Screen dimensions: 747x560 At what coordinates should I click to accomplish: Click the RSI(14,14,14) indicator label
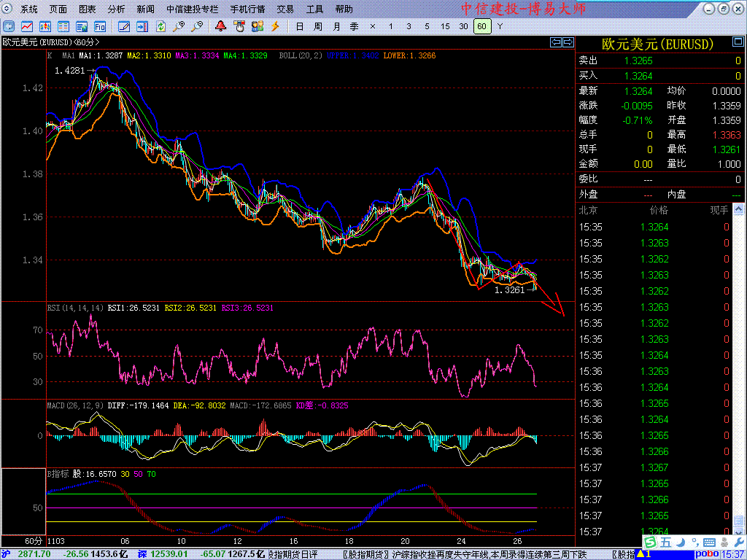[x=75, y=308]
